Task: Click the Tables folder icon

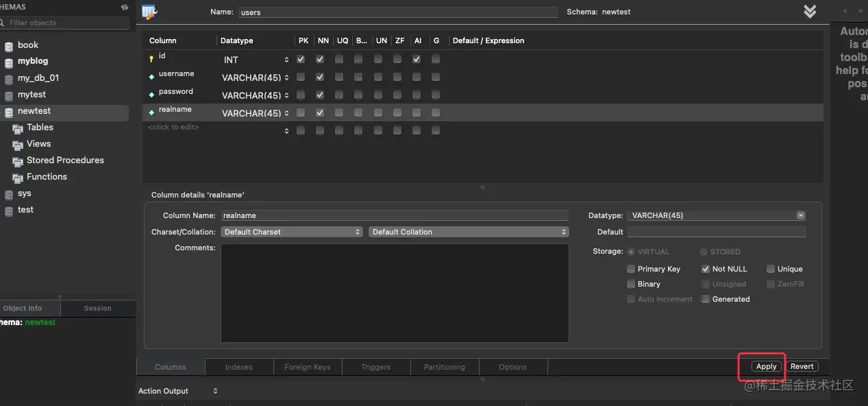Action: coord(18,129)
